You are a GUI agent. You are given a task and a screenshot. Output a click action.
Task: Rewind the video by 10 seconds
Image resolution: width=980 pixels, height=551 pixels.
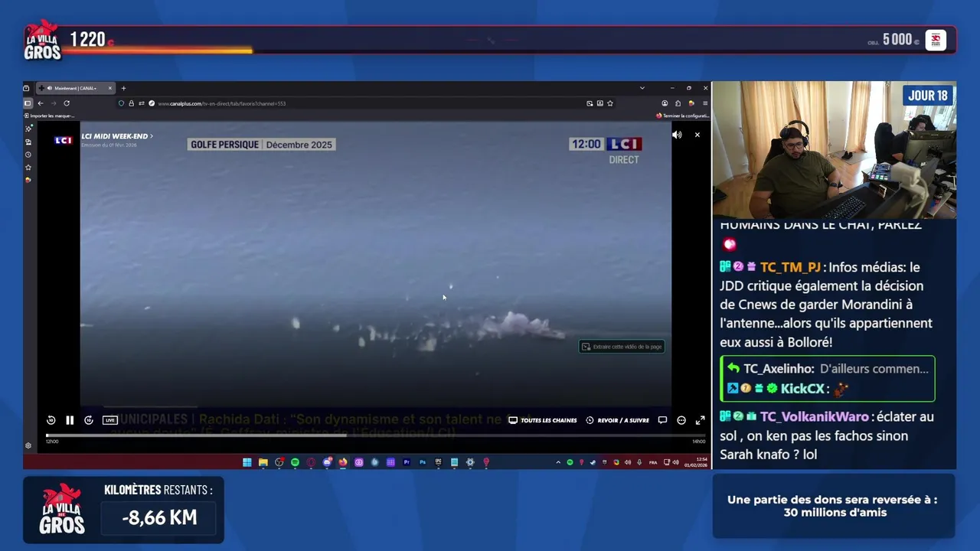pyautogui.click(x=51, y=420)
